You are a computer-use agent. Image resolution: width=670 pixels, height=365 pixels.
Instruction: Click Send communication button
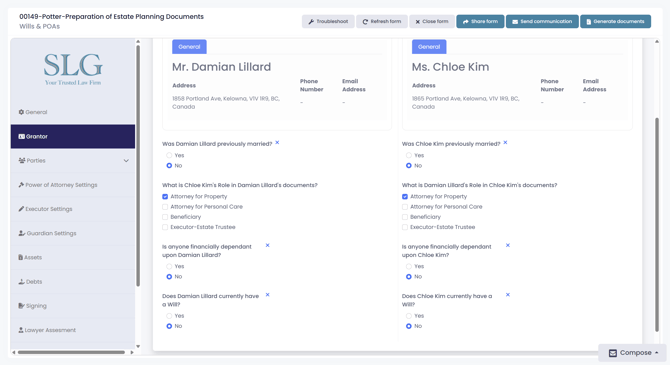pyautogui.click(x=542, y=21)
